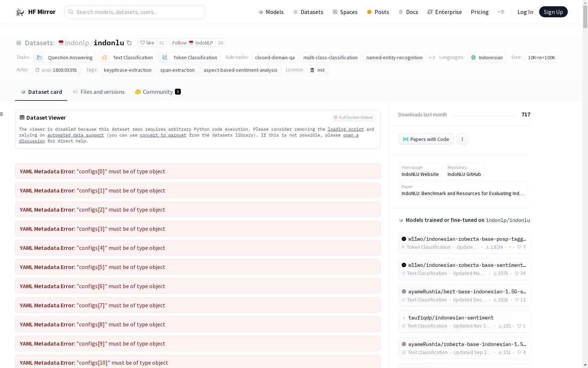Open the indonlp owner link in the breadcrumb

pos(77,43)
